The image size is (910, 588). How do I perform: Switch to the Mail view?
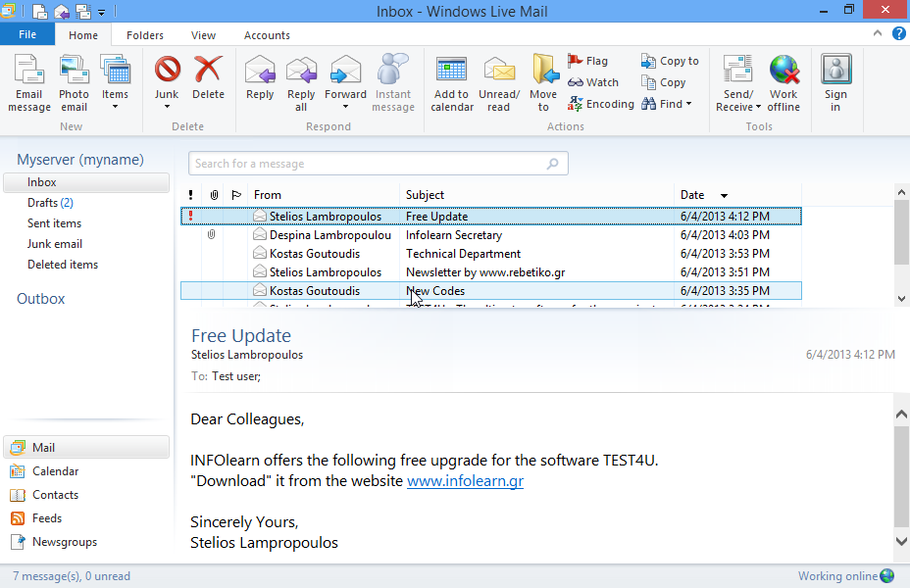pos(86,447)
